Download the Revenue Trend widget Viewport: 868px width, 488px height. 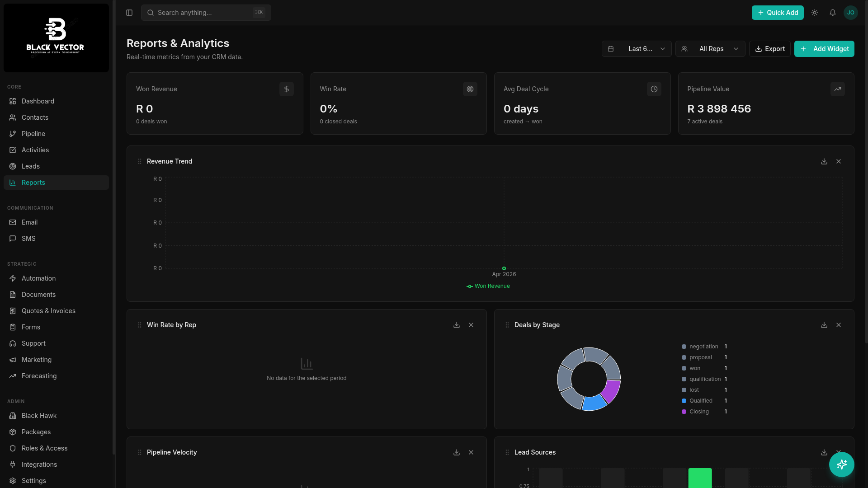click(x=824, y=161)
